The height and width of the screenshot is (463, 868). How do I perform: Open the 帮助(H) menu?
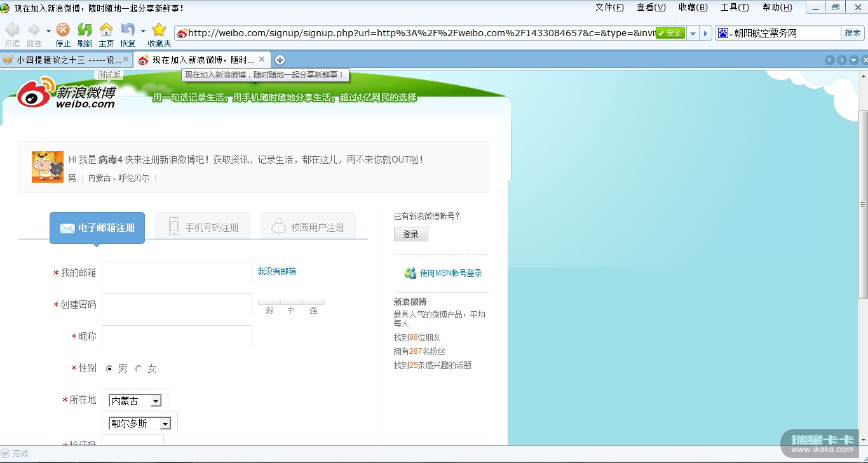click(778, 8)
